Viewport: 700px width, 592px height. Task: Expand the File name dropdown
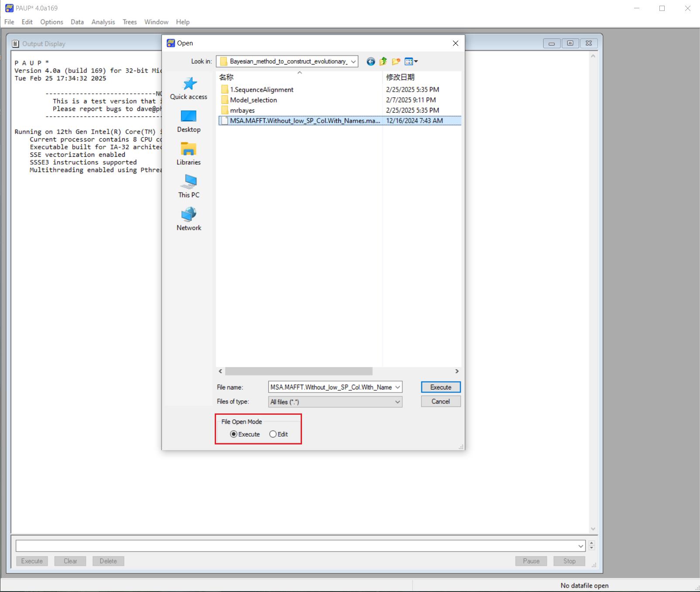pyautogui.click(x=398, y=387)
